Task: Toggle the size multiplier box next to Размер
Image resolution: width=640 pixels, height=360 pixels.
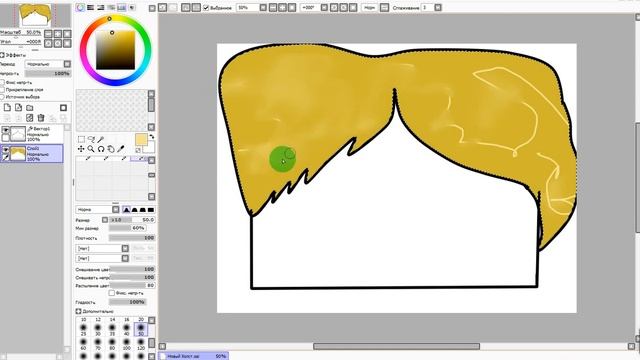Action: click(x=105, y=220)
